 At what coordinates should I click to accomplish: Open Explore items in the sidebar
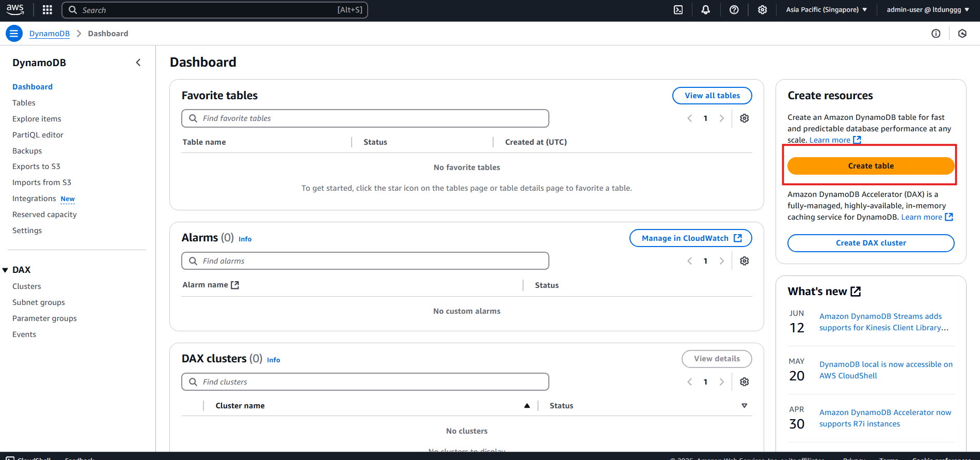point(37,119)
